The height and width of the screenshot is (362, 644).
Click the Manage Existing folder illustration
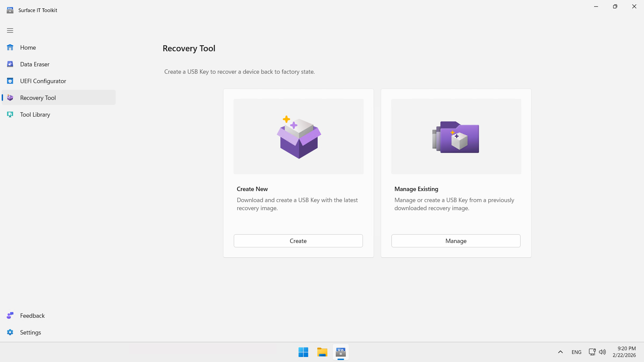[x=456, y=137]
